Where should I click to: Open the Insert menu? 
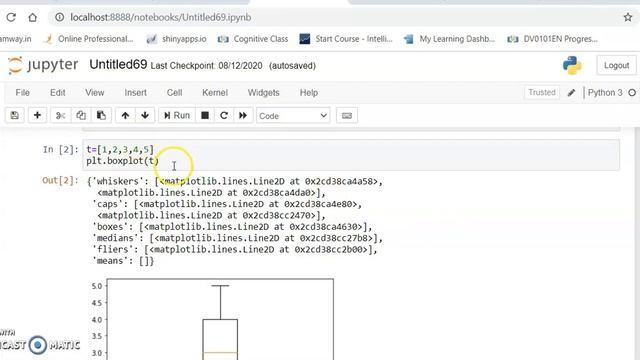click(136, 93)
